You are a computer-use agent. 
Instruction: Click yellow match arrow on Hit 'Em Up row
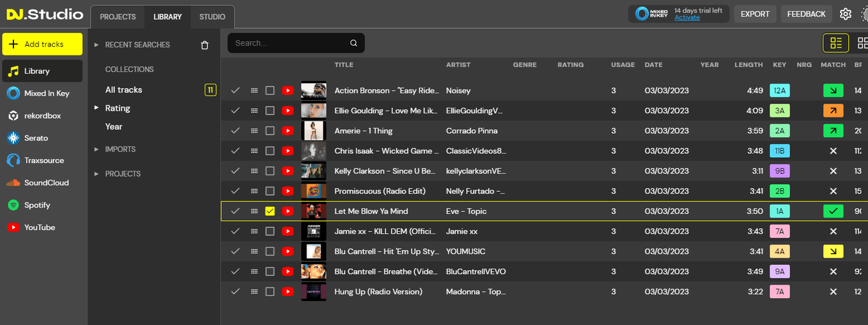point(833,251)
